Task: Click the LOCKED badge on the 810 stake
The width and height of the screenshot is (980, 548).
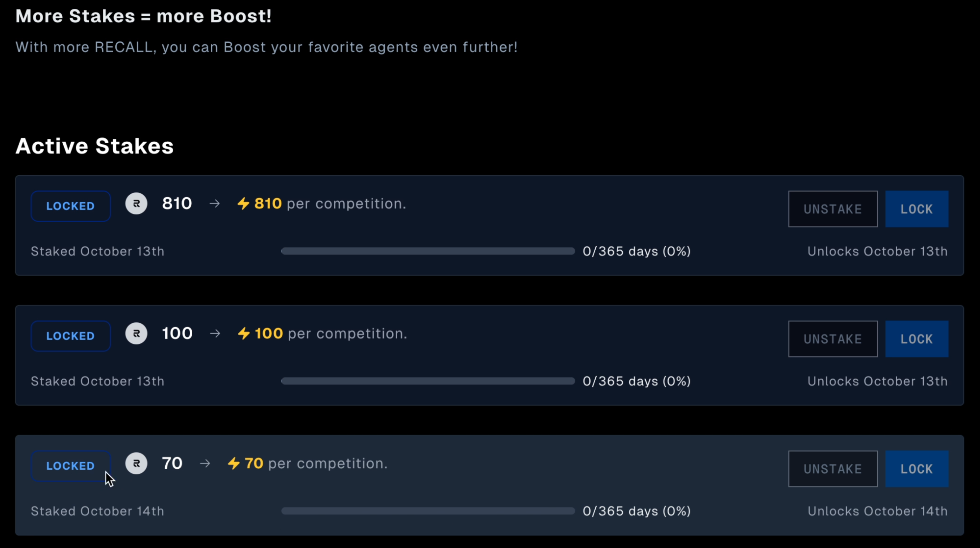Action: tap(70, 206)
